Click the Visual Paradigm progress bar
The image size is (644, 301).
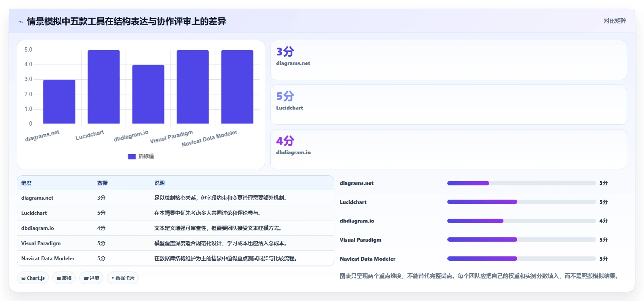(521, 240)
